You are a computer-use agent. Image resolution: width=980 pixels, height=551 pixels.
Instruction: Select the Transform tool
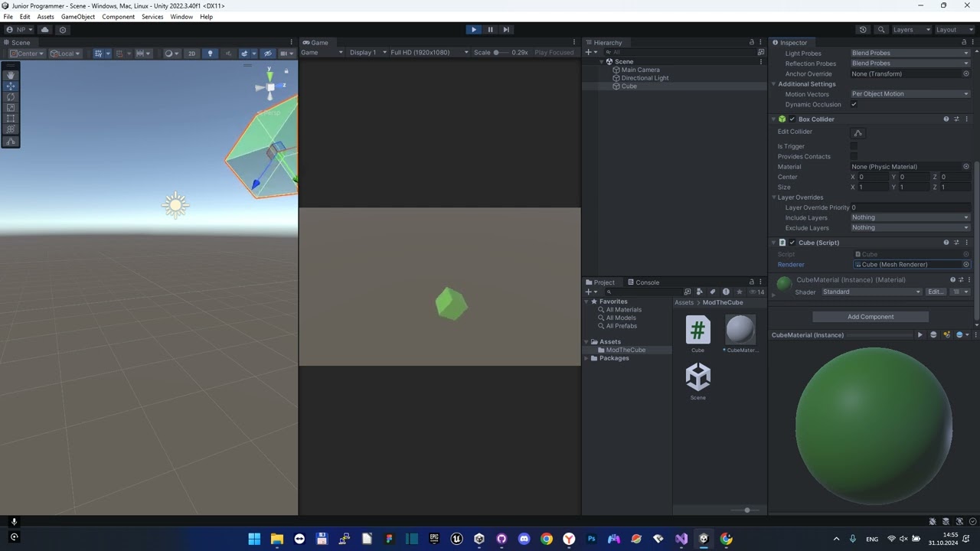pyautogui.click(x=11, y=129)
